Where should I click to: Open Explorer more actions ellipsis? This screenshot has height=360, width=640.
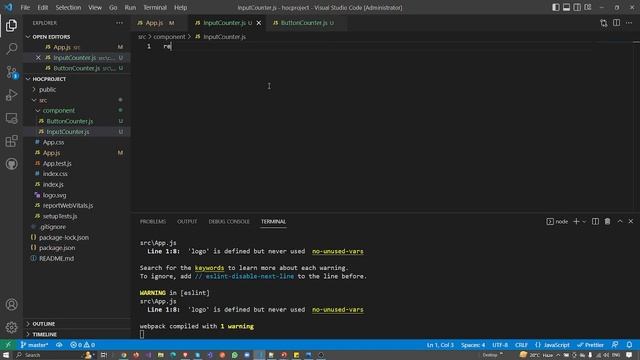click(119, 23)
